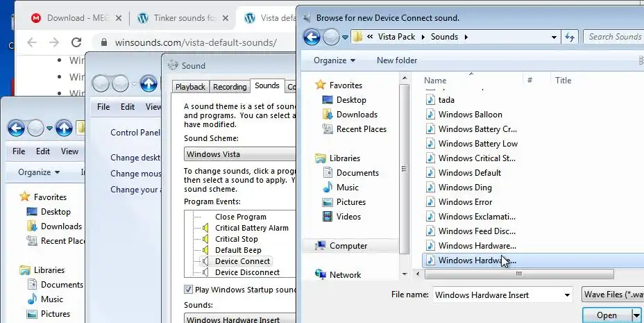Select Device Disconnect program event
This screenshot has width=644, height=323.
pos(247,272)
